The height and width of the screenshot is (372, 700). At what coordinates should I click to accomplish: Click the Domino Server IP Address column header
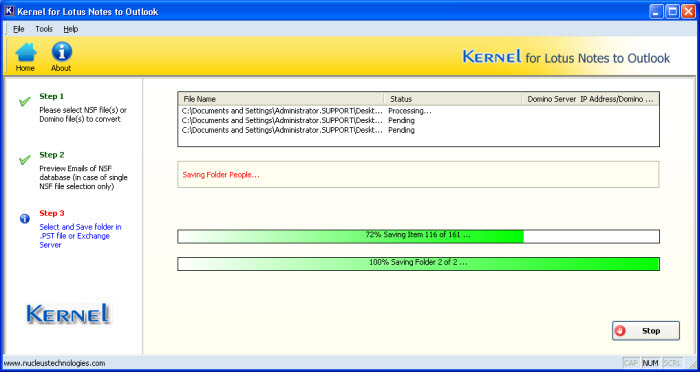590,99
